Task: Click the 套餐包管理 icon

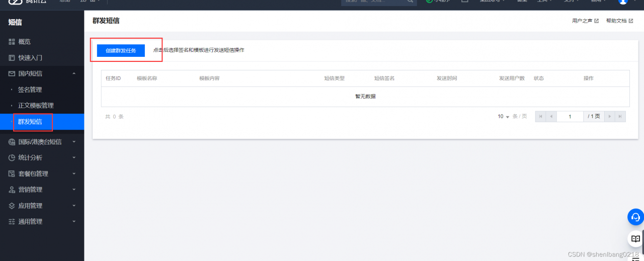Action: [x=12, y=173]
